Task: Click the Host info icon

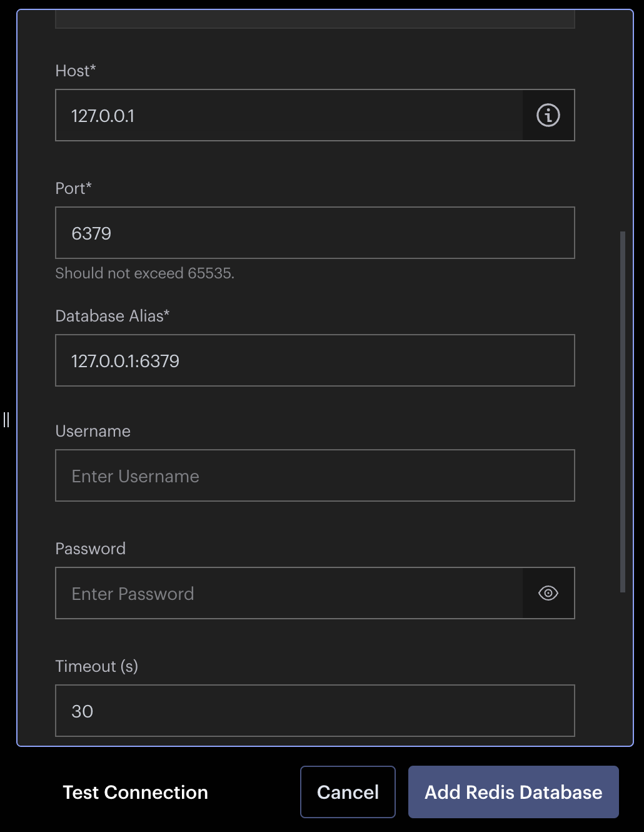Action: [548, 116]
